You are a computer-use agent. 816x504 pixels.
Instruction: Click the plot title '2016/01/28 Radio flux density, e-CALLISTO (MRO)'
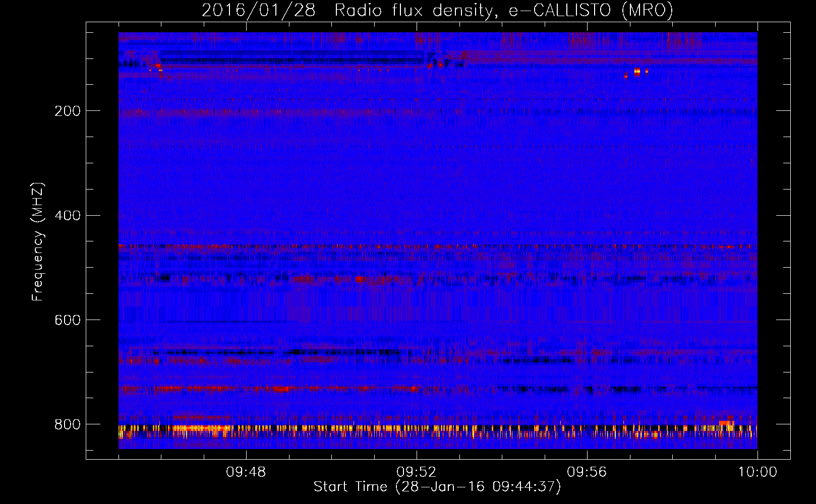pyautogui.click(x=437, y=11)
